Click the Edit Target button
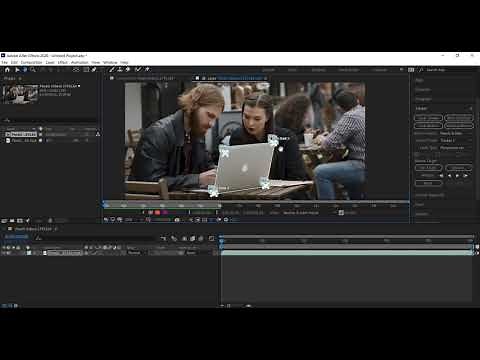The width and height of the screenshot is (480, 360). 428,167
